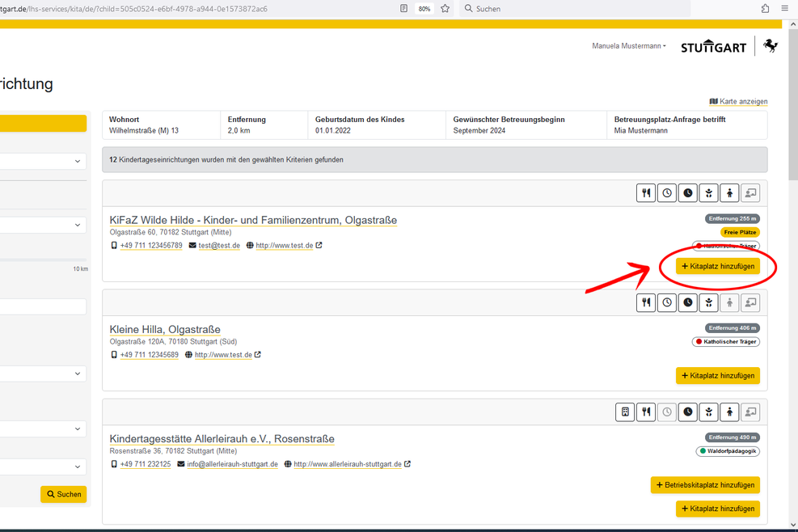The width and height of the screenshot is (798, 532).
Task: Open the browser extensions puzzle icon
Action: [x=765, y=9]
